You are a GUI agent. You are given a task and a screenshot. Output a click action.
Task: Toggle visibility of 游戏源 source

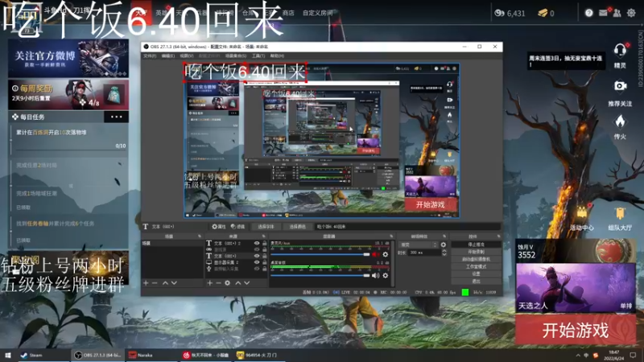click(257, 249)
